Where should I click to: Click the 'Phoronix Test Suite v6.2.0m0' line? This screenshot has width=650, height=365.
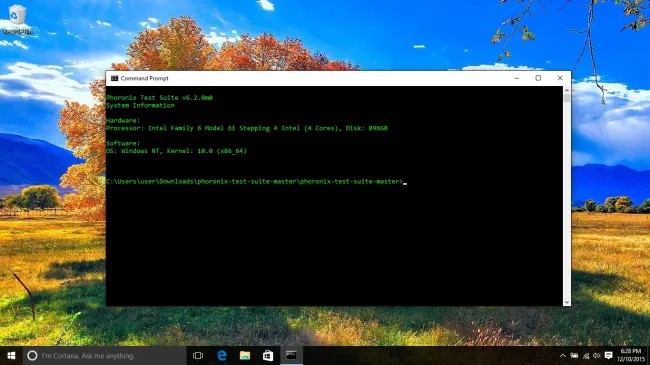(160, 97)
